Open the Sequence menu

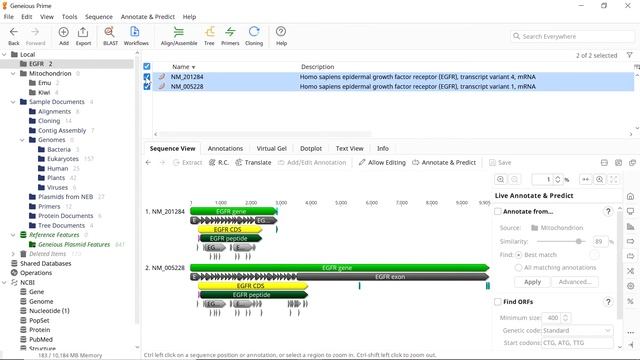pos(99,17)
